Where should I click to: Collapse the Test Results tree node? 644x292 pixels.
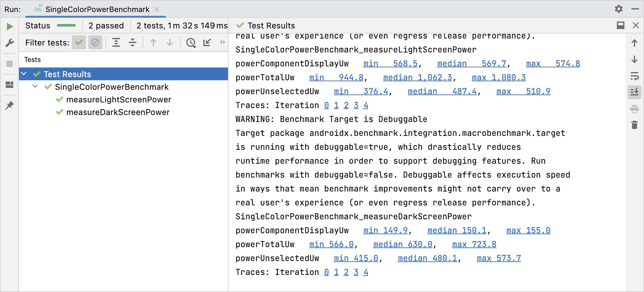pyautogui.click(x=24, y=73)
